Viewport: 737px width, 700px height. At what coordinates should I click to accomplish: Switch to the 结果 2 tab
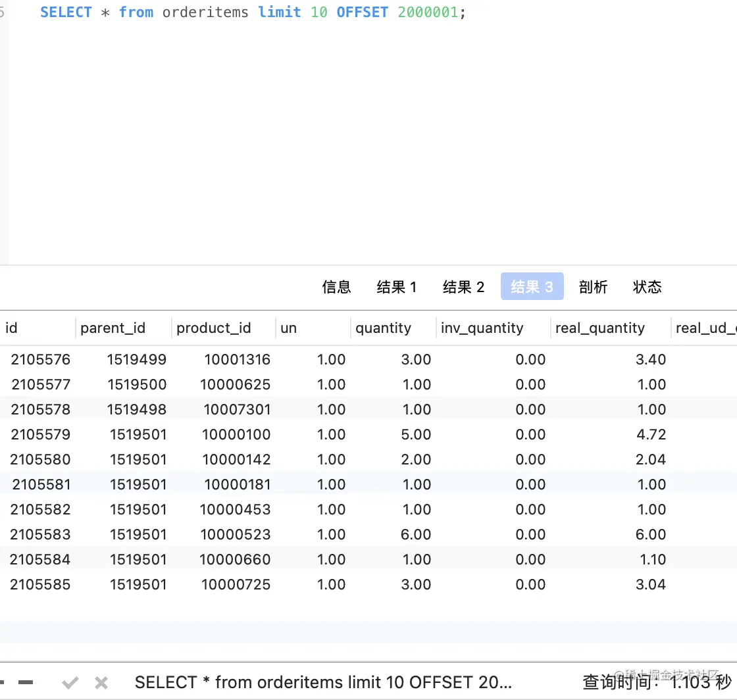tap(463, 287)
